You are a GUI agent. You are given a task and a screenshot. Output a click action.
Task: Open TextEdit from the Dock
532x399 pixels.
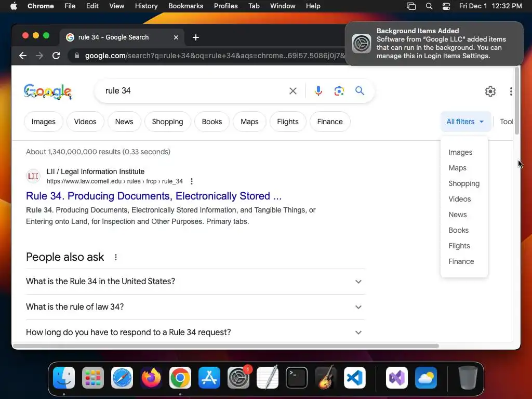pyautogui.click(x=268, y=377)
